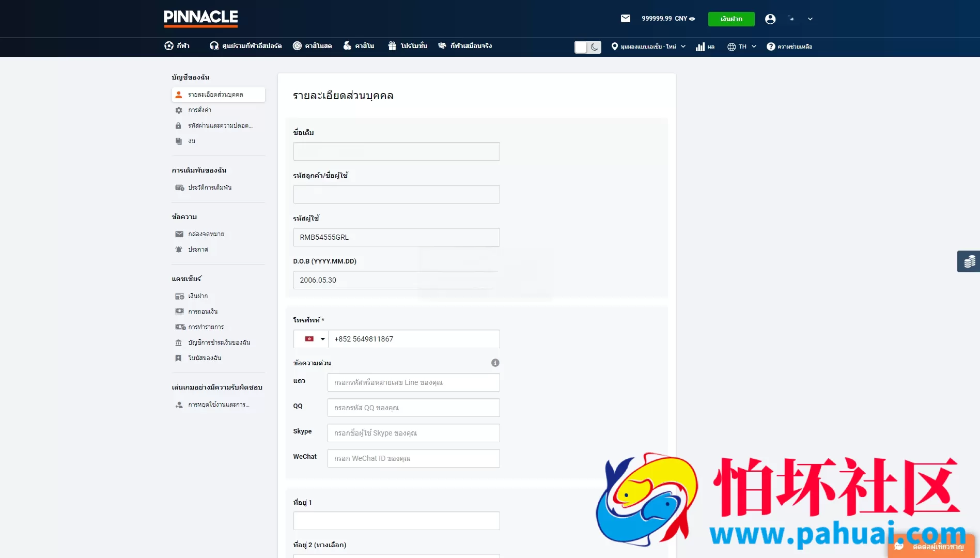The height and width of the screenshot is (558, 980).
Task: Open กีฬาเสมือนจริง virtual sports menu
Action: click(465, 46)
